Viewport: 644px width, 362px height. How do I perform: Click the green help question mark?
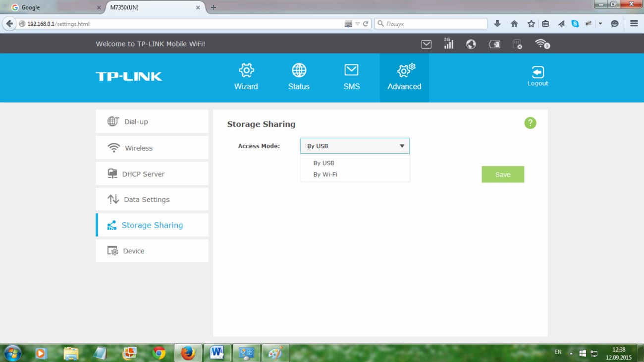click(x=530, y=123)
